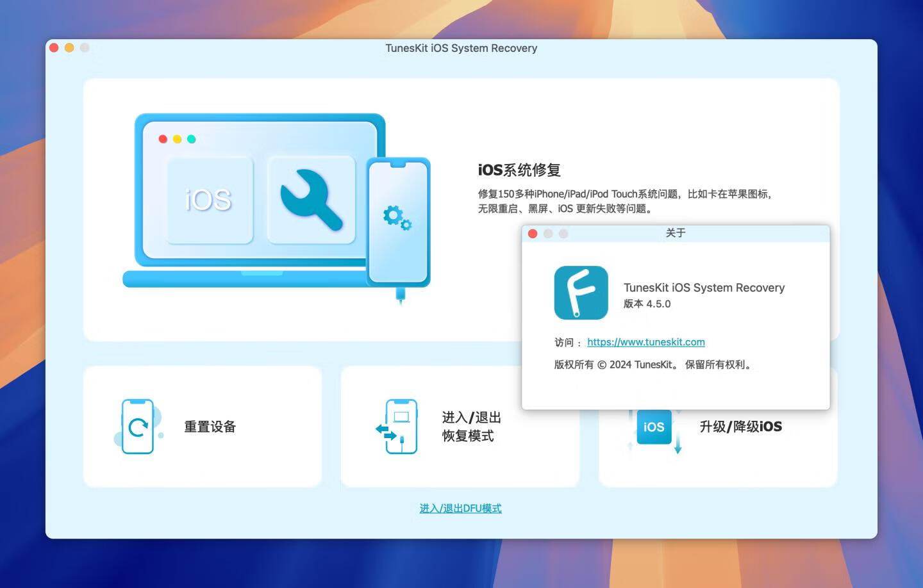The width and height of the screenshot is (923, 588).
Task: Click the phone gears illustration
Action: tap(398, 221)
